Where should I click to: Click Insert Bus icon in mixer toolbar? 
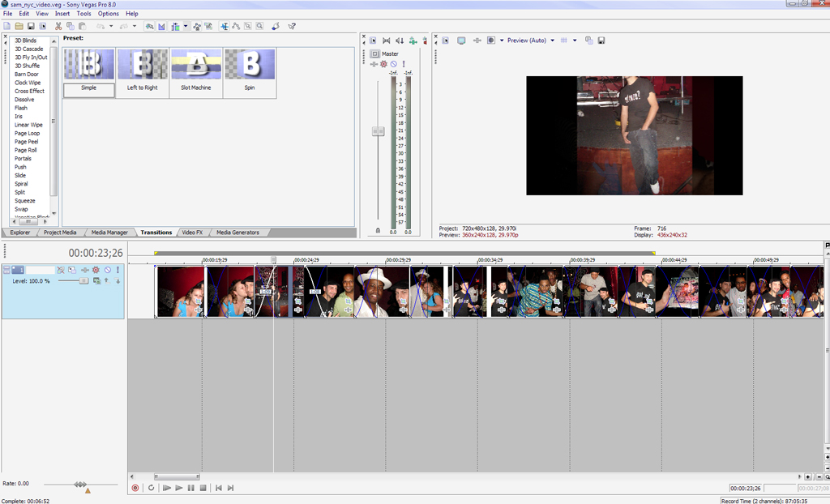point(413,41)
